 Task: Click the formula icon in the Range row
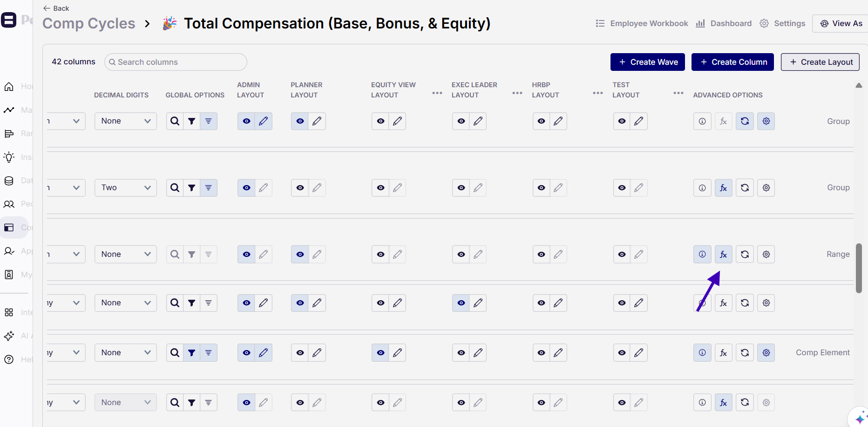click(723, 255)
